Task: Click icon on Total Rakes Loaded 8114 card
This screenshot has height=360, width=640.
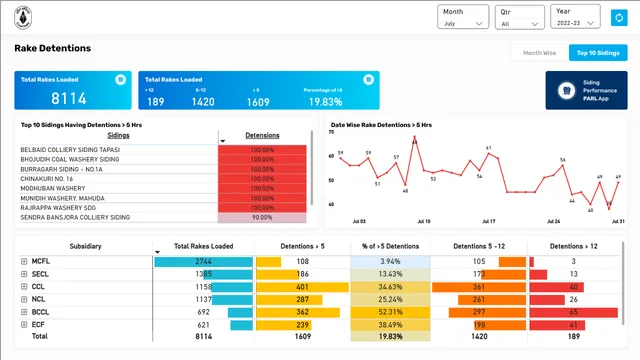Action: (x=120, y=79)
